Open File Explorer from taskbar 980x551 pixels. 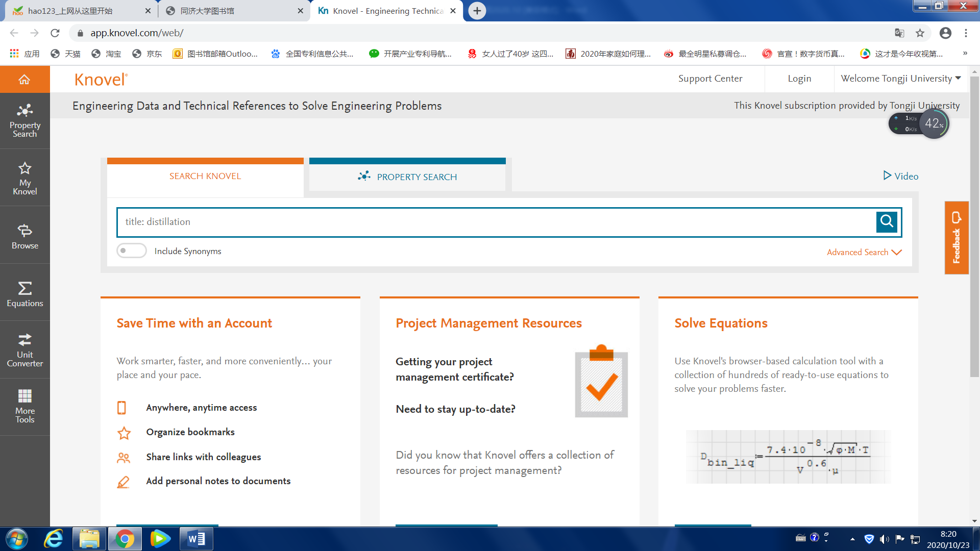coord(89,539)
